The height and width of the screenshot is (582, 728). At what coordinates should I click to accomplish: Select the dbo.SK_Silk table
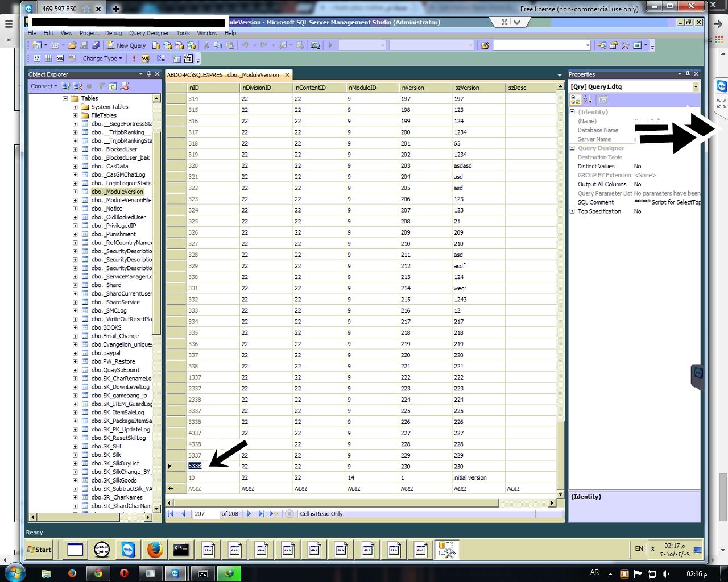tap(106, 455)
